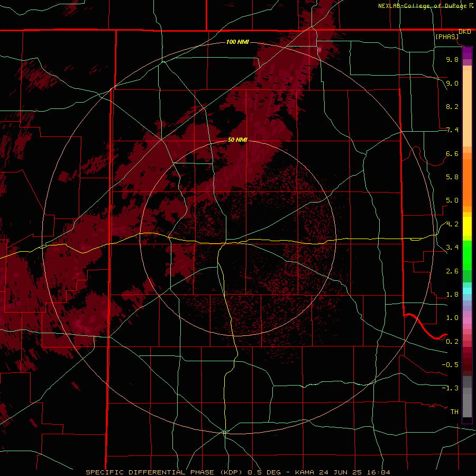Click the 5.8 value on the color scale
Screen dimensions: 476x476
click(x=452, y=177)
